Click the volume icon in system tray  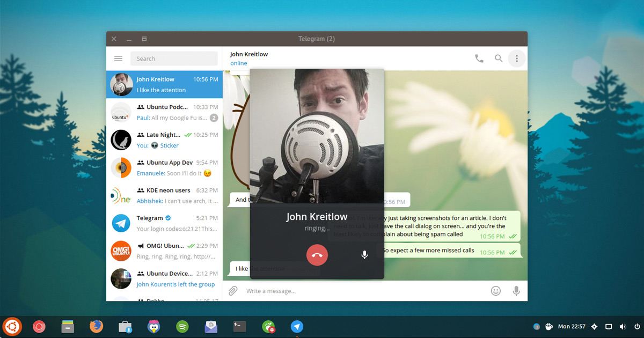[x=623, y=326]
